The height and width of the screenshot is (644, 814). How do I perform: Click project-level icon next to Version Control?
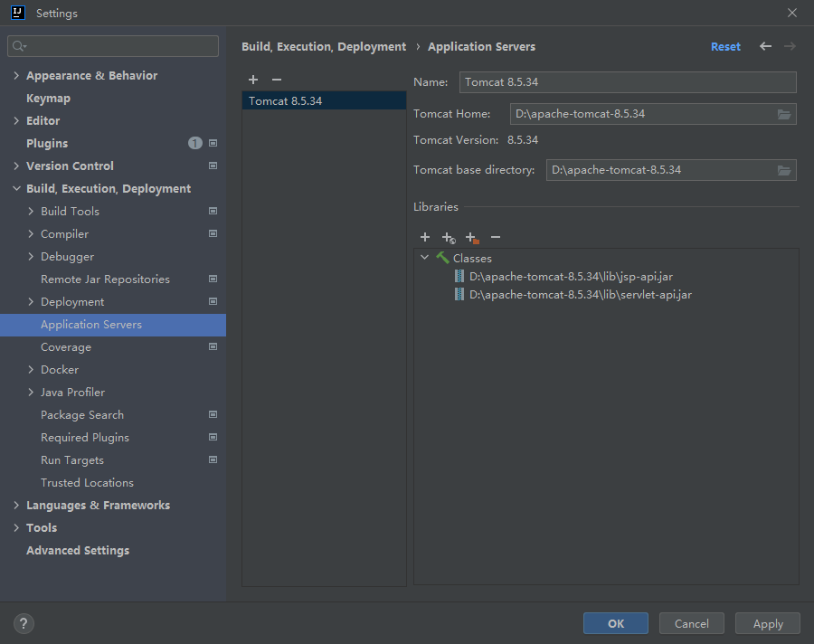click(213, 166)
